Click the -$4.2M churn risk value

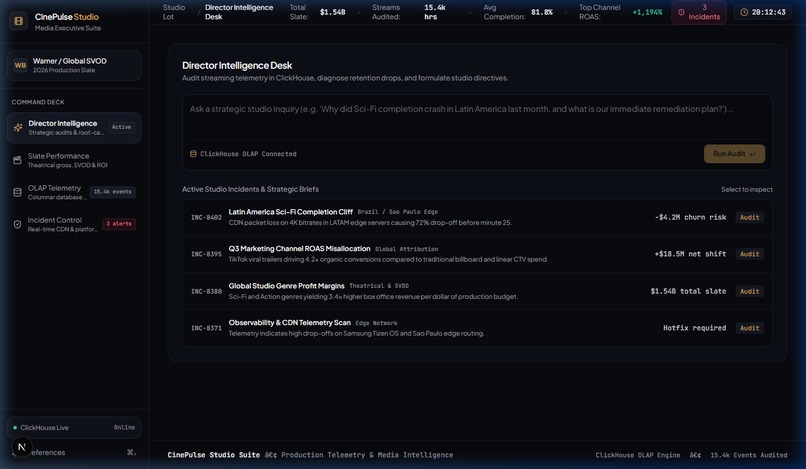(x=690, y=217)
